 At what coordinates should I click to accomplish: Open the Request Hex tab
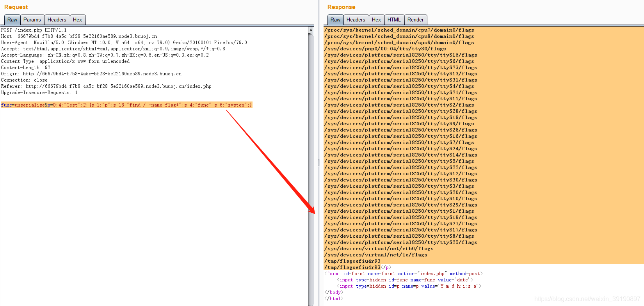78,20
